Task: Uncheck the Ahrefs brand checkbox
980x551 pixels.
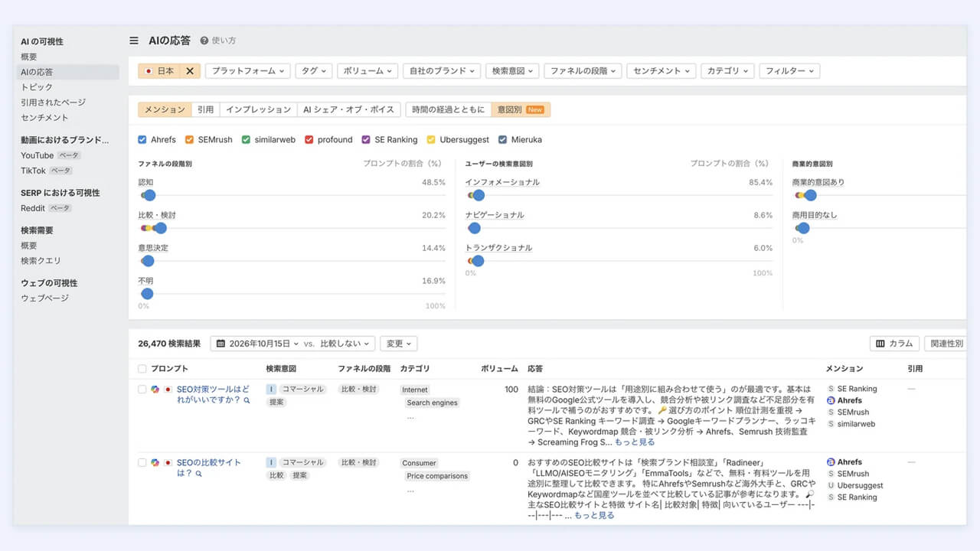Action: pyautogui.click(x=142, y=140)
